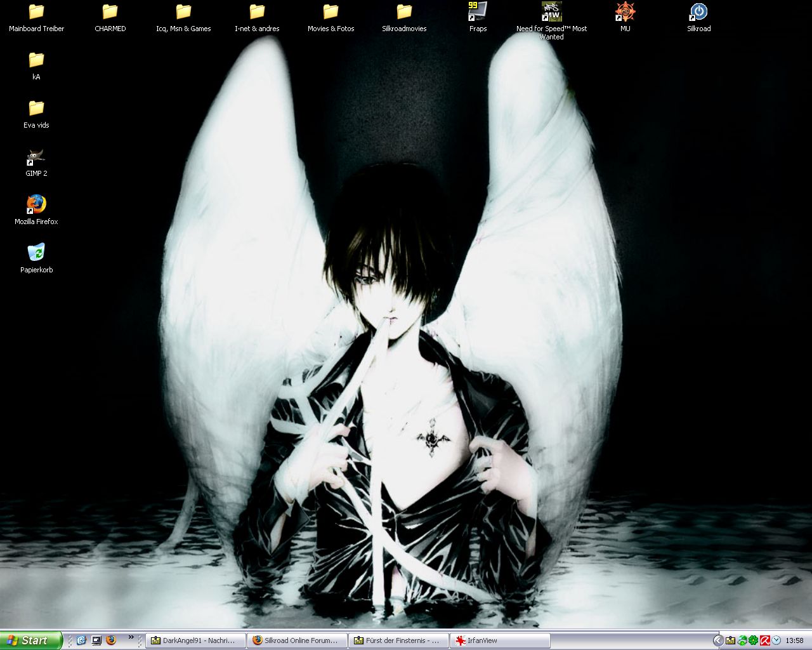Switch to Silkroad Online Forum taskbar window
Screen dimensions: 812x650
298,640
